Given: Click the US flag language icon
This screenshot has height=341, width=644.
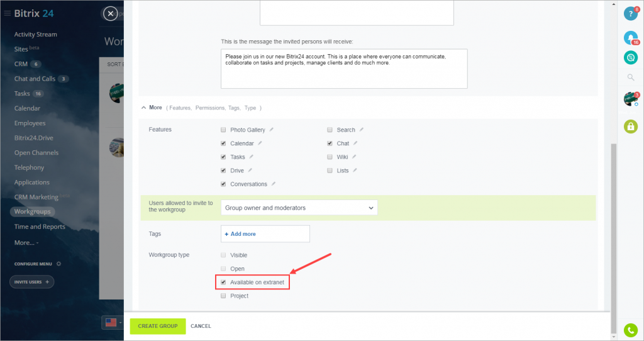Looking at the screenshot, I should [x=111, y=323].
